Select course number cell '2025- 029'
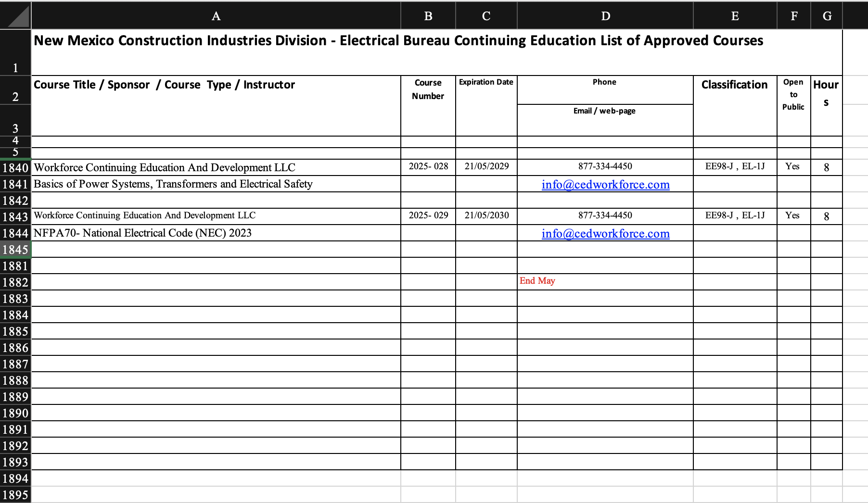This screenshot has height=503, width=868. coord(428,216)
